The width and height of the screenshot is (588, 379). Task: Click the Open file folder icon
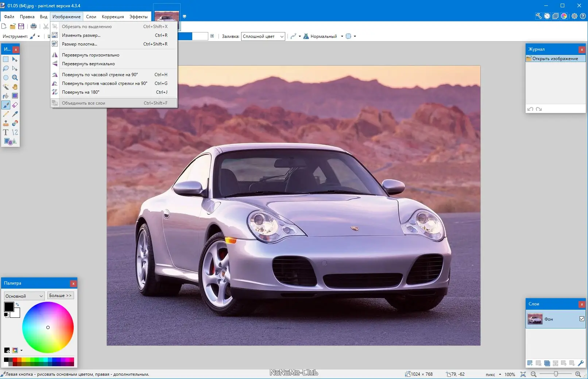13,26
